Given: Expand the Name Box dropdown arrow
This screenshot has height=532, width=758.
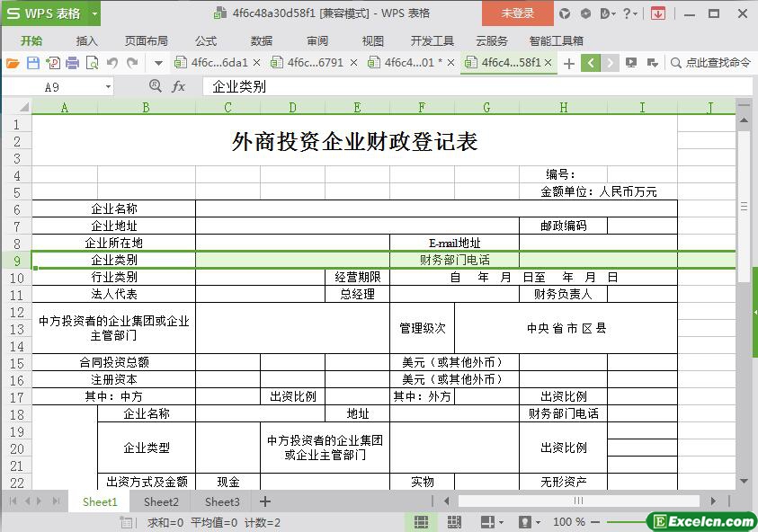Looking at the screenshot, I should click(108, 87).
